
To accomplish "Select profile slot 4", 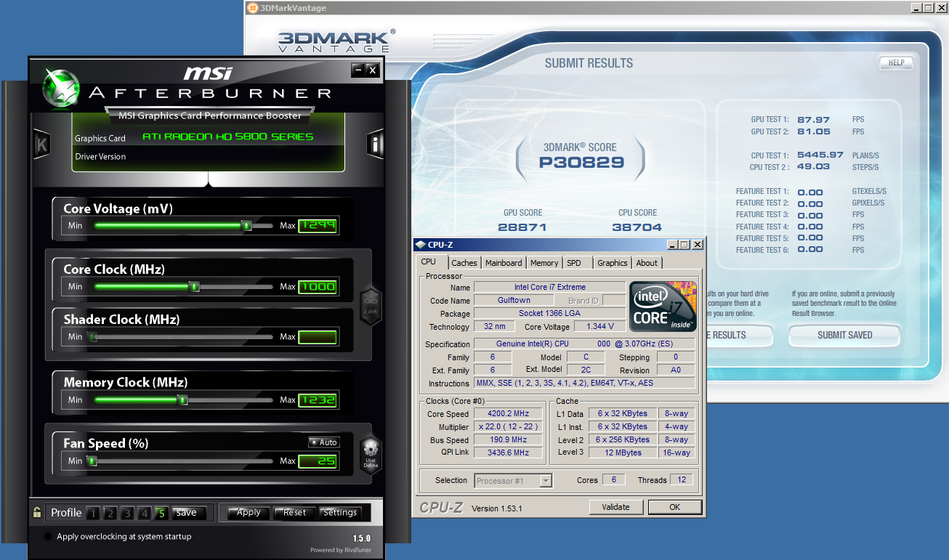I will click(x=145, y=514).
